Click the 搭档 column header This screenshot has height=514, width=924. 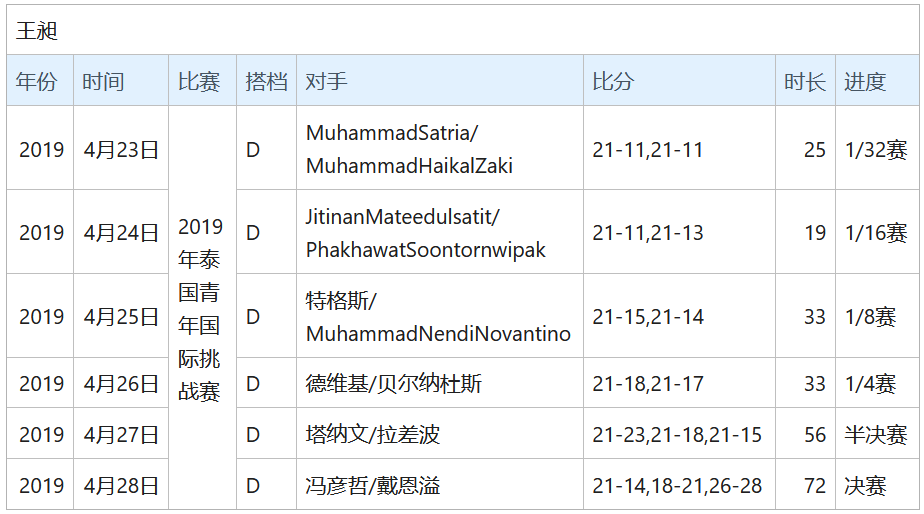coord(266,82)
